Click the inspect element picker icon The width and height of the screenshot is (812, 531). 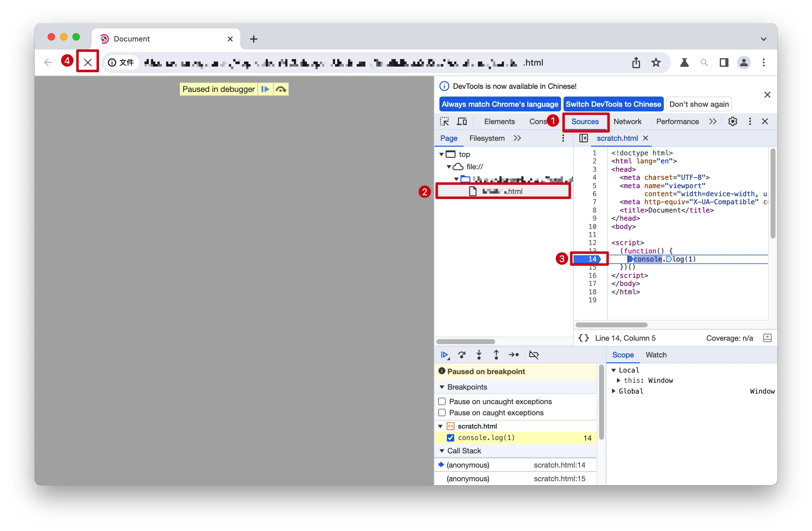[444, 122]
